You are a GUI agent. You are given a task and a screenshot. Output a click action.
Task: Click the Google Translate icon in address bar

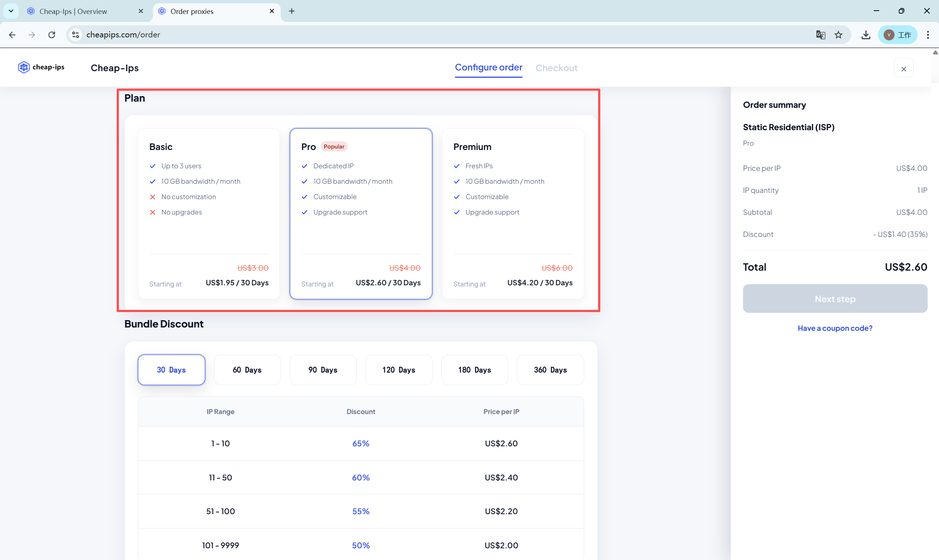click(x=820, y=35)
